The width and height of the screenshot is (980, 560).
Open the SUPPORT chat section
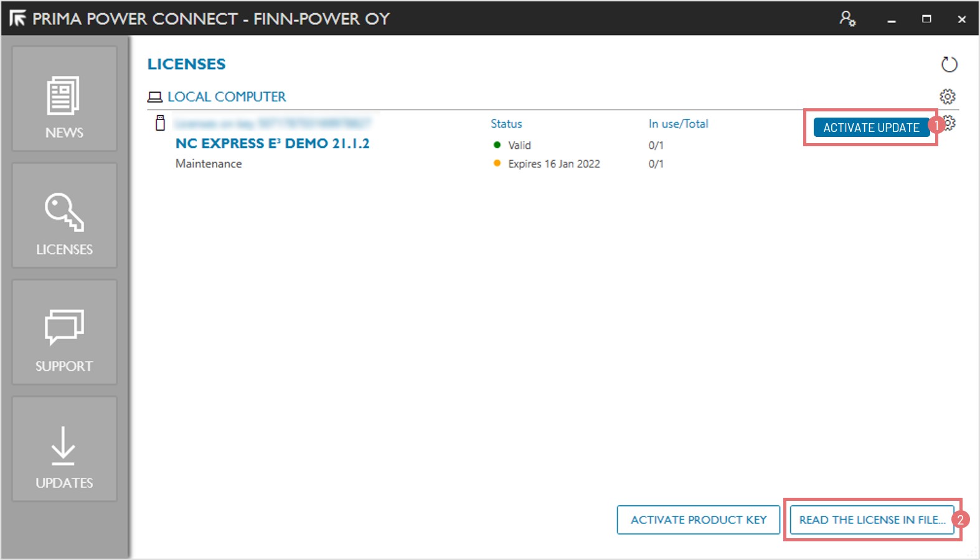point(64,333)
